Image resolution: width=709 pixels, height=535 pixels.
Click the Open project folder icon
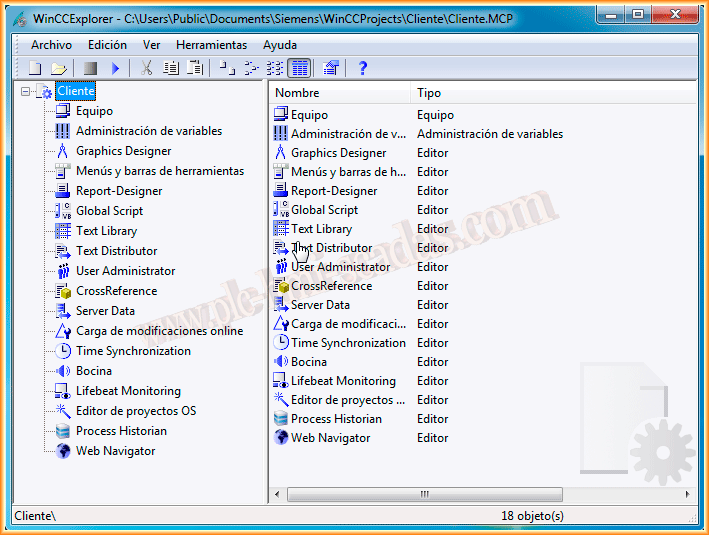point(59,68)
